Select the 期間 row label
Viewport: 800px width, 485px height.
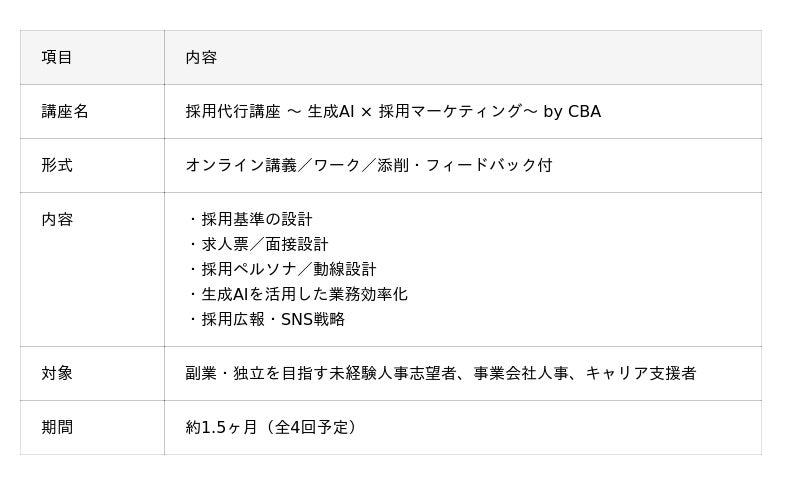(x=57, y=428)
